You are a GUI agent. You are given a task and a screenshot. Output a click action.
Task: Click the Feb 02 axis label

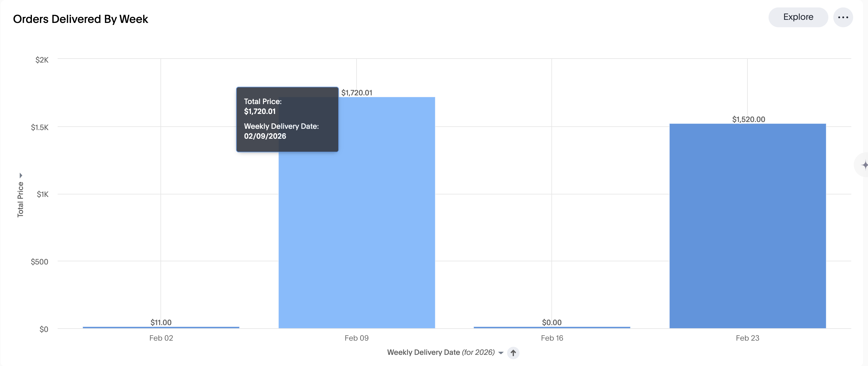click(161, 338)
